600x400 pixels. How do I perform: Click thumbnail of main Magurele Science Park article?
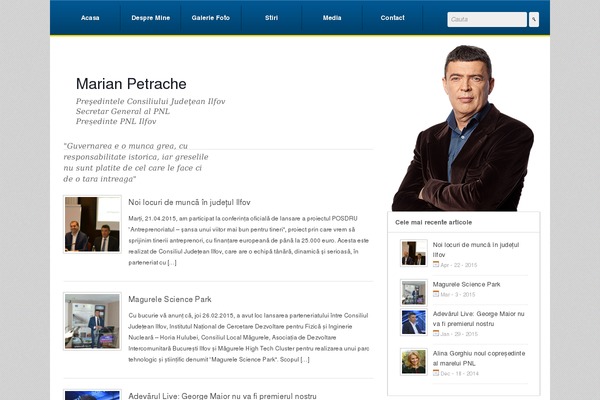92,321
